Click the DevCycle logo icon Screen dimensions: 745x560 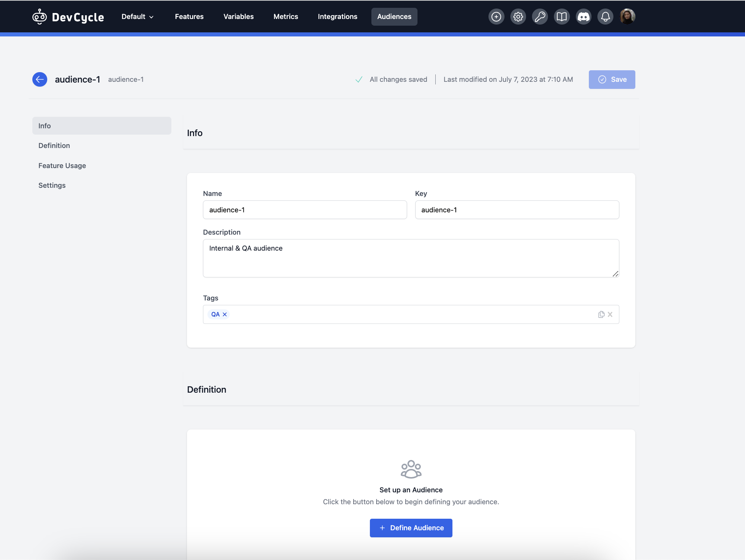click(41, 16)
